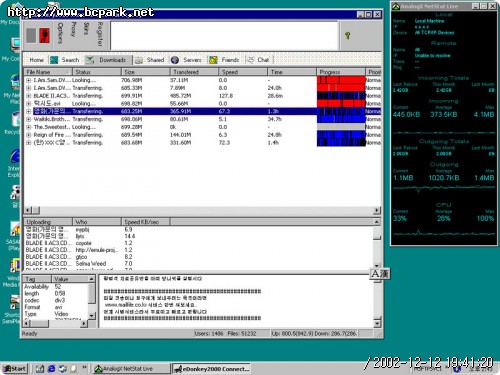Expand the Waikiki.Broth download row
Viewport: 500px width, 375px height.
[29, 119]
